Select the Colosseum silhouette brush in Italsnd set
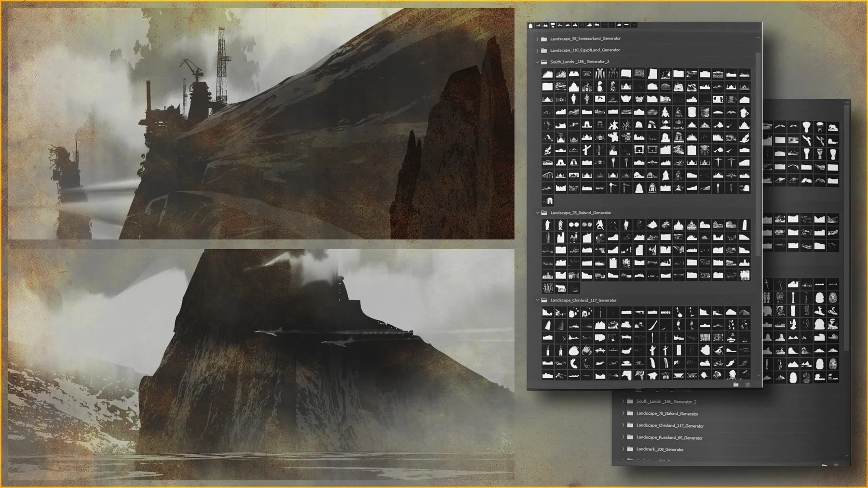The image size is (868, 488). pyautogui.click(x=730, y=225)
